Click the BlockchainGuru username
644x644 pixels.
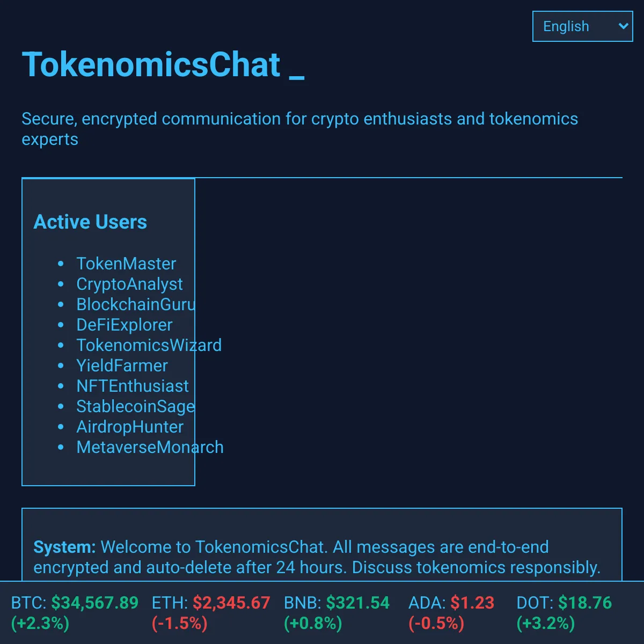pos(136,304)
